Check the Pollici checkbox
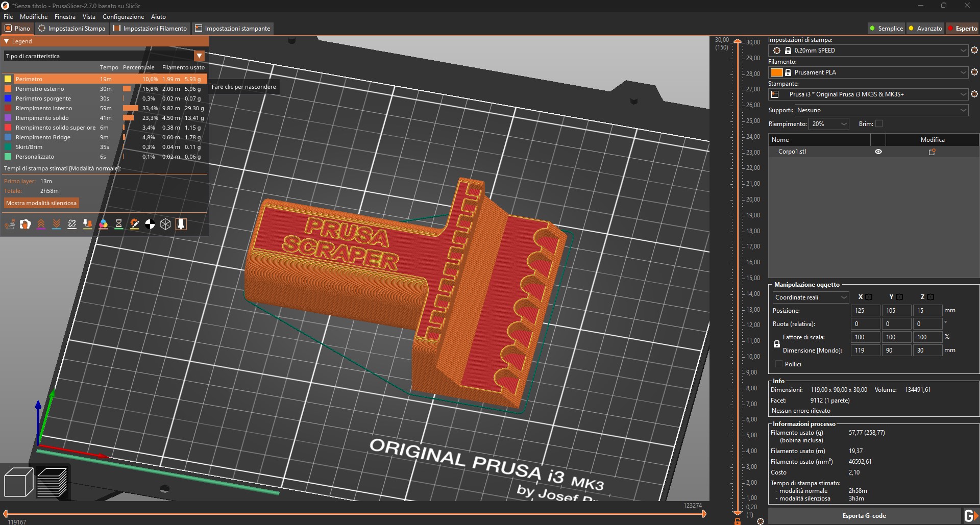Viewport: 980px width, 525px height. (779, 364)
